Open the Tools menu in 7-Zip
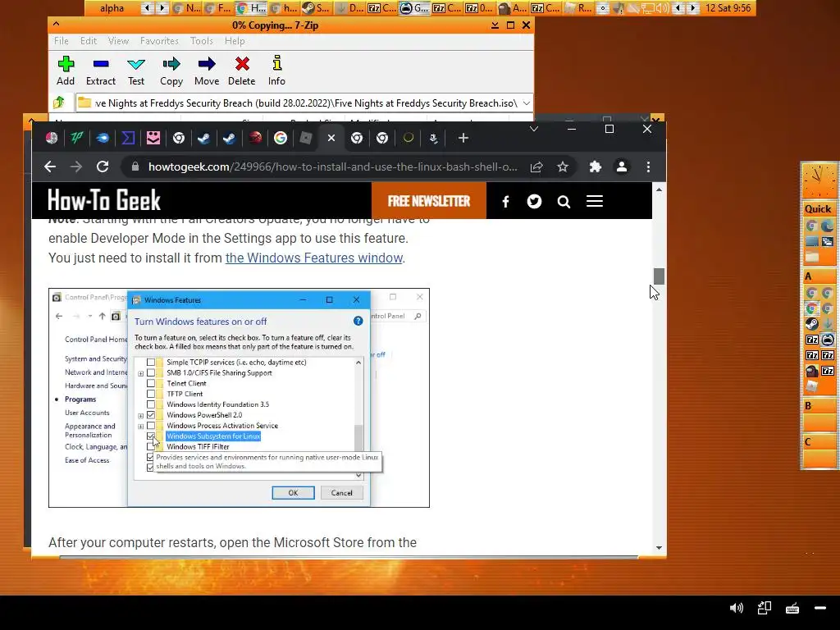Viewport: 840px width, 630px height. tap(202, 41)
